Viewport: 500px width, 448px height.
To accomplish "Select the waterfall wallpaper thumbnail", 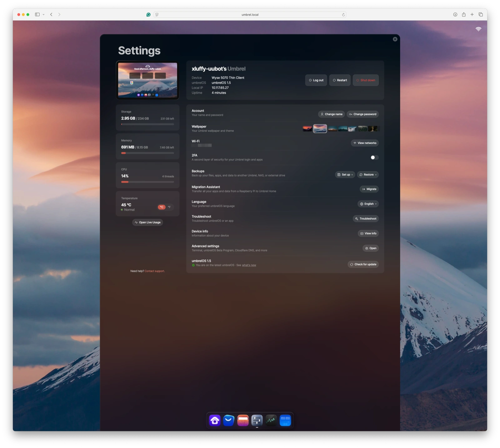I will coord(352,129).
